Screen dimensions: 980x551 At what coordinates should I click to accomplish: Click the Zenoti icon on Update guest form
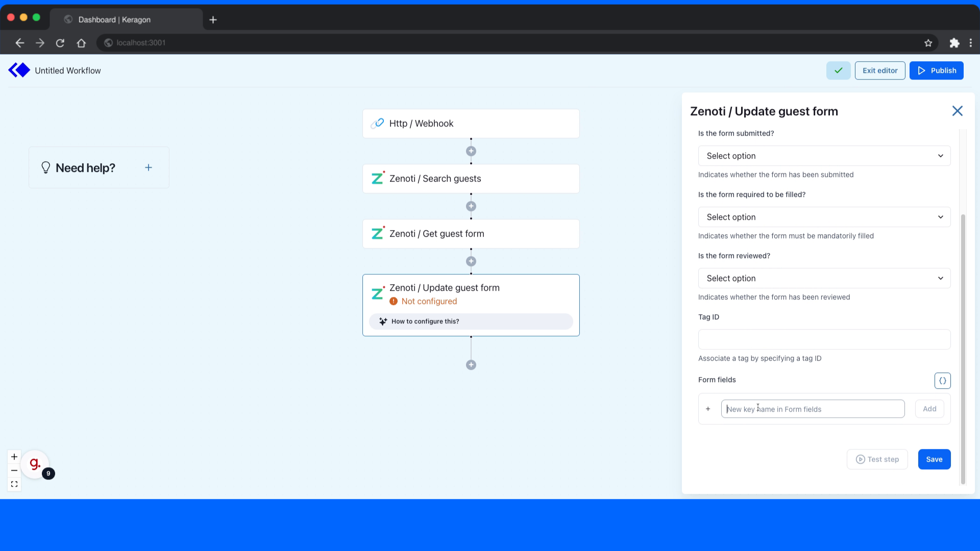click(377, 293)
